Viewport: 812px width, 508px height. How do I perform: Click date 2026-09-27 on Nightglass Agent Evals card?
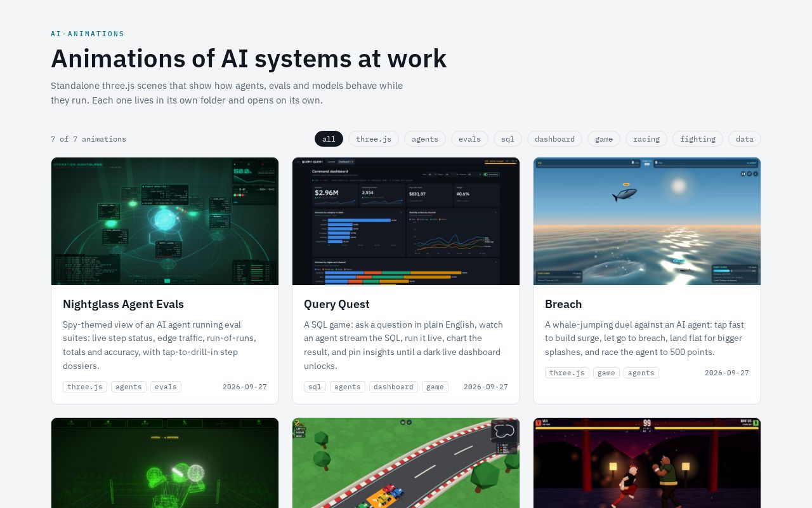[245, 387]
